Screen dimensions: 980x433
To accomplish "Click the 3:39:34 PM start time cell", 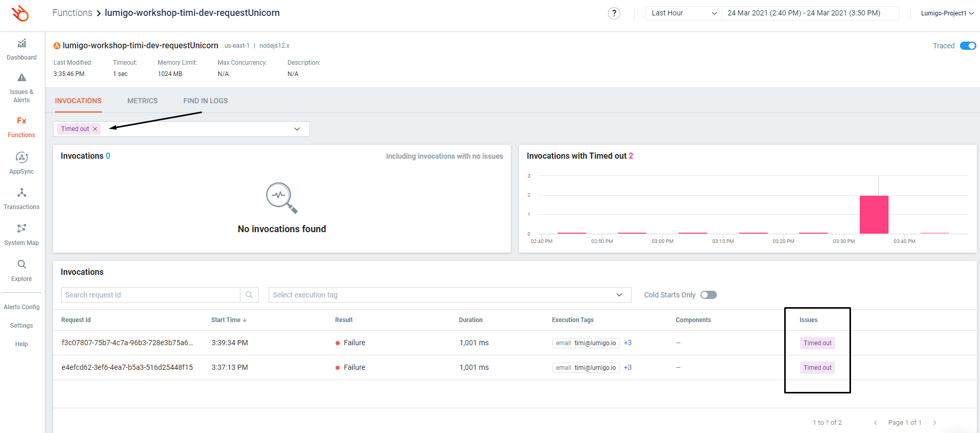I will [230, 343].
